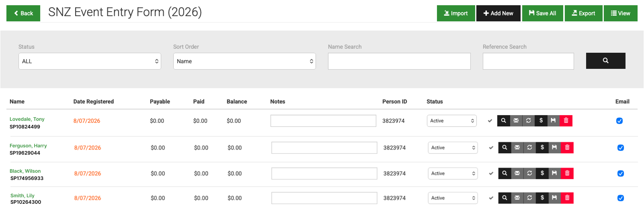Click the trash icon for Ferguson, Harry
The height and width of the screenshot is (215, 644).
tap(567, 148)
